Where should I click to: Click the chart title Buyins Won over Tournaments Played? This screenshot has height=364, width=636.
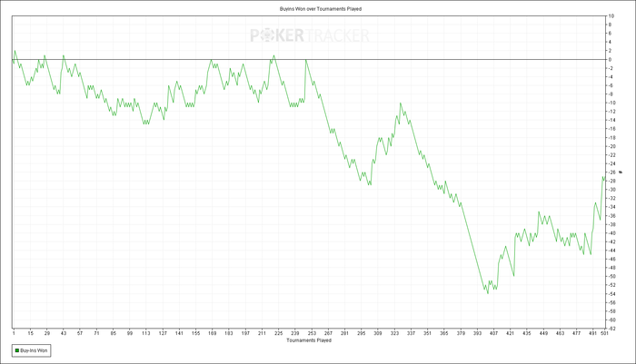pyautogui.click(x=321, y=8)
